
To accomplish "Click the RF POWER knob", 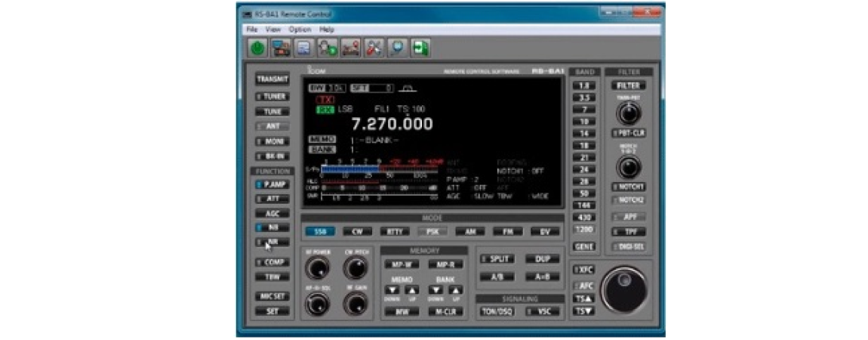I will pyautogui.click(x=318, y=267).
